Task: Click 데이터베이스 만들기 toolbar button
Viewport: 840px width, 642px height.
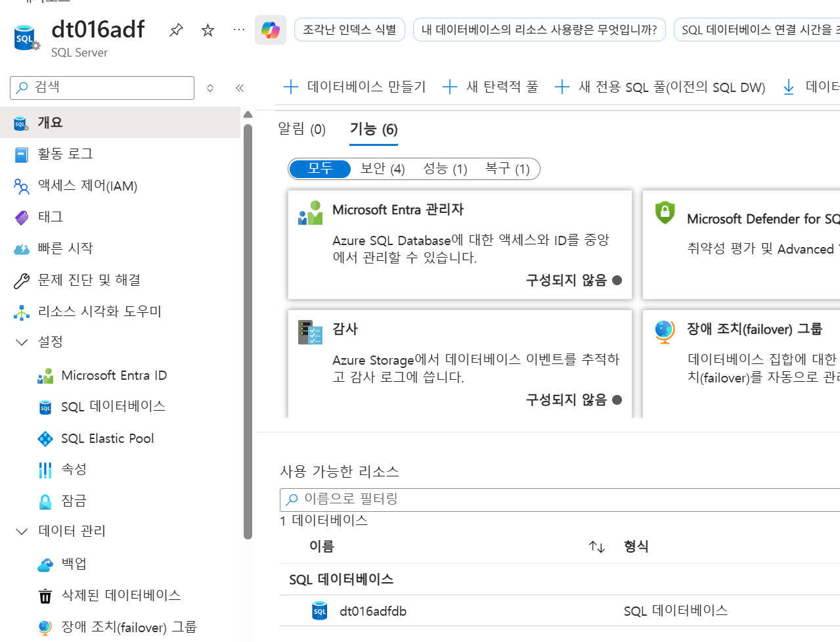Action: [x=355, y=87]
